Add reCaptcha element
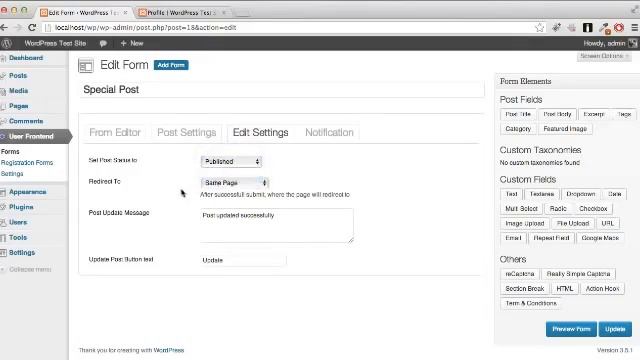The height and width of the screenshot is (360, 640). [520, 274]
